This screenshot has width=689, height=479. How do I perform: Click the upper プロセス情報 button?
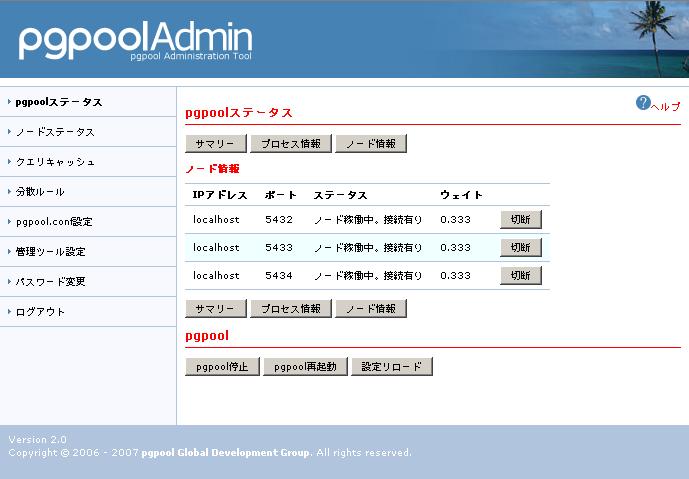tap(291, 144)
